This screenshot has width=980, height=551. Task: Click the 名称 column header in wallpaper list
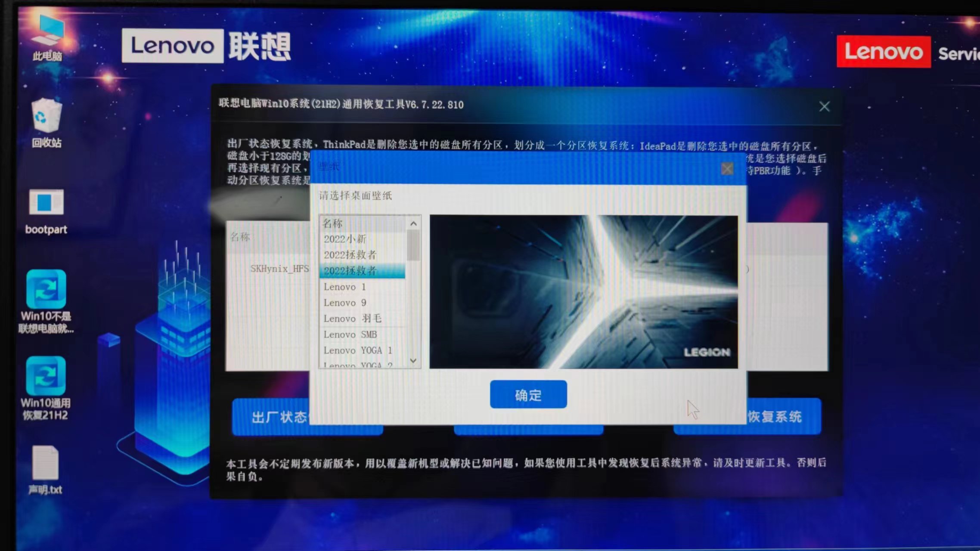coord(362,223)
